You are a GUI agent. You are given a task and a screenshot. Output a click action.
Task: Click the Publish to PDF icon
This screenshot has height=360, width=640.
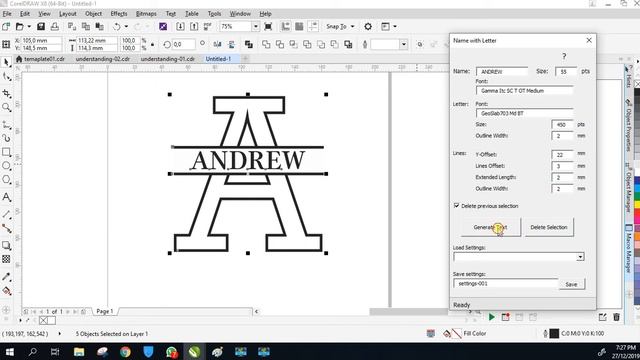(208, 27)
